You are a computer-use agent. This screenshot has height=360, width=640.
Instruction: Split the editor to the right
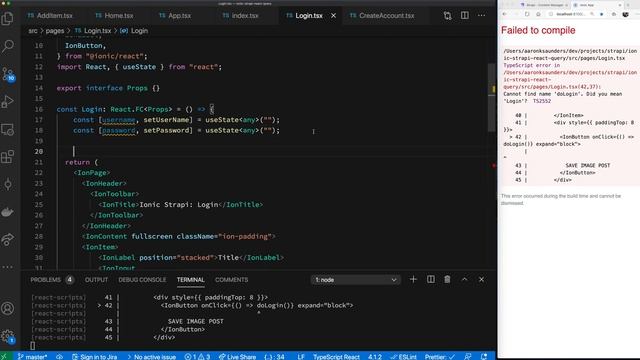(464, 16)
